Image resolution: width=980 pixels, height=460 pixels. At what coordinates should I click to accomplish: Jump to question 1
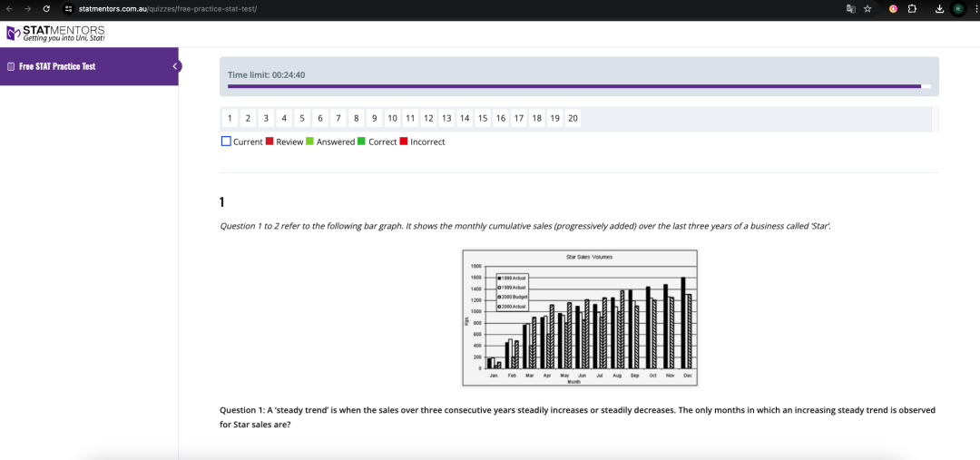[230, 118]
